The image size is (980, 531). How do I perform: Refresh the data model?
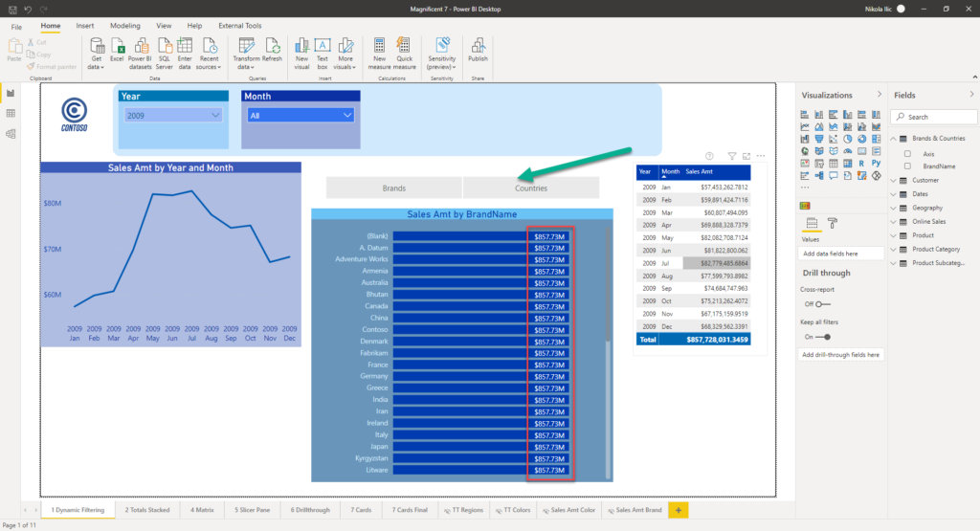(x=272, y=50)
